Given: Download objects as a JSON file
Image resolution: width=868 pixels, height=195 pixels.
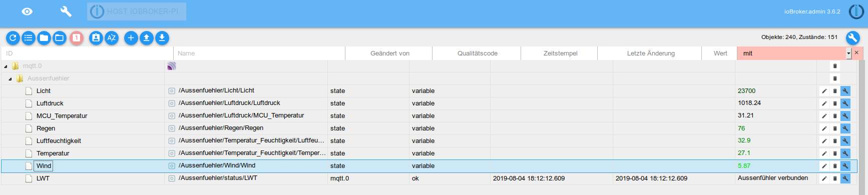Looking at the screenshot, I should [162, 37].
